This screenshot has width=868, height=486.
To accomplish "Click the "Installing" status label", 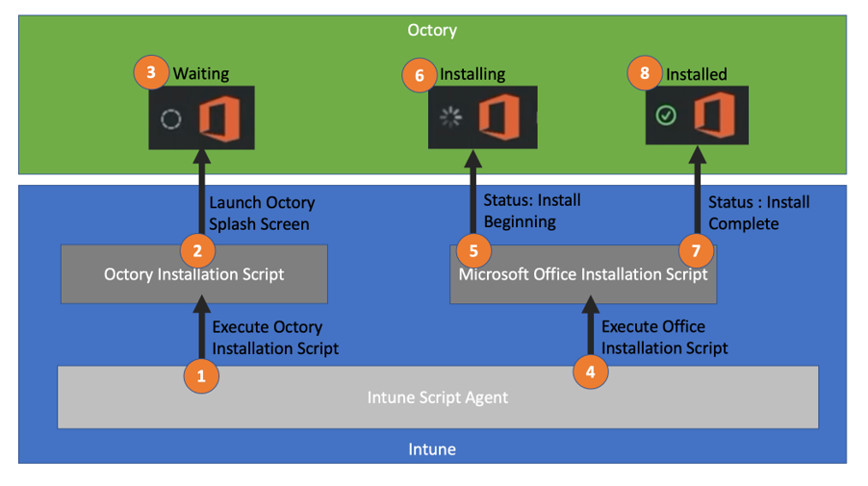I will 472,74.
